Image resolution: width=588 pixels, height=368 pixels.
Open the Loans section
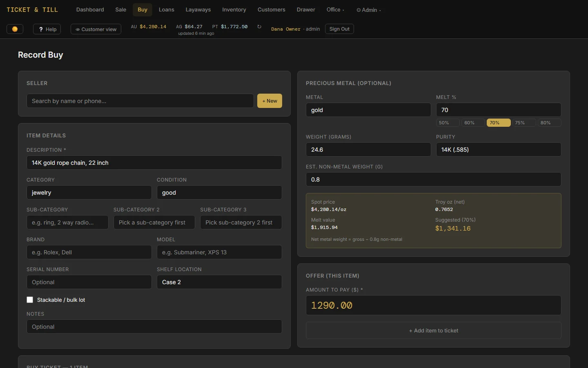pos(167,10)
